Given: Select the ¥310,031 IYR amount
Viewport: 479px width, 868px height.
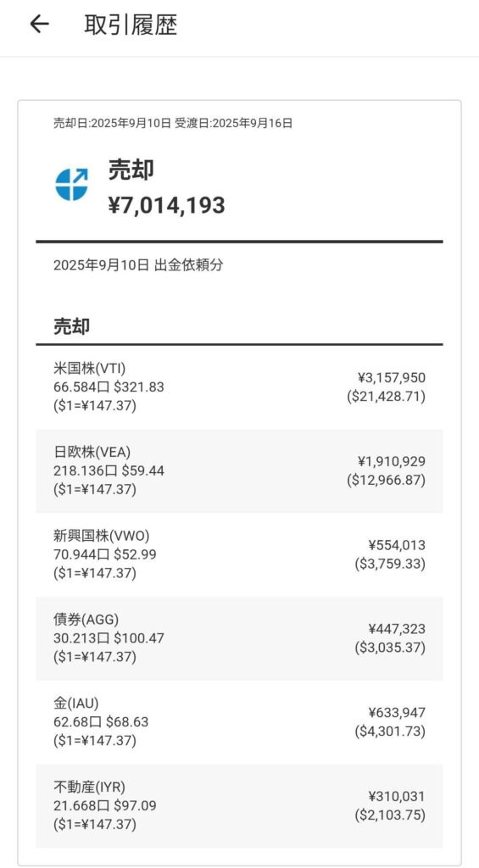Looking at the screenshot, I should (x=397, y=797).
